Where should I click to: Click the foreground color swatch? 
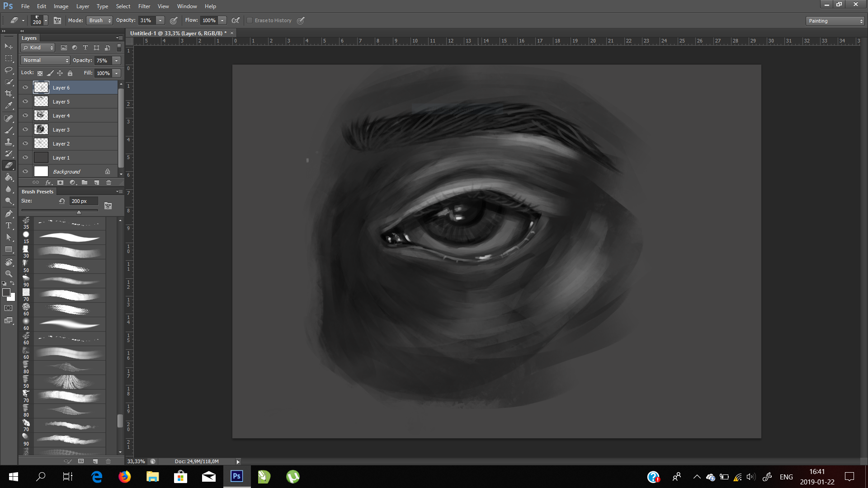pyautogui.click(x=6, y=292)
